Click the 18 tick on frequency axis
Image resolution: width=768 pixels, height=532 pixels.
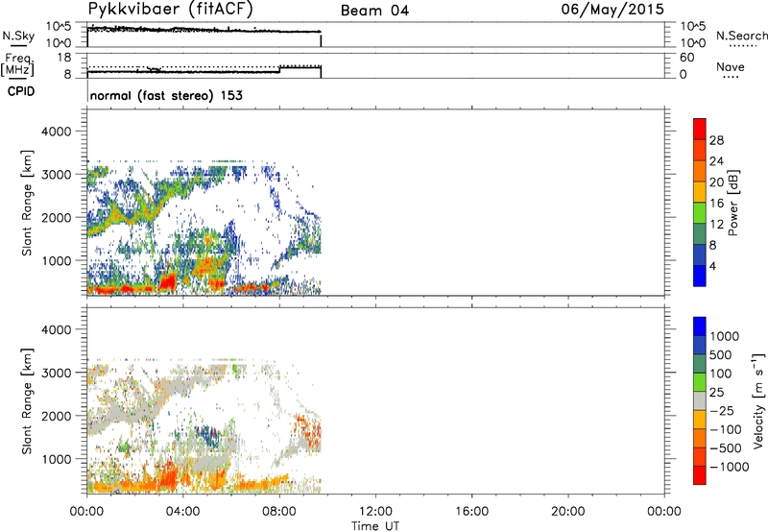tap(64, 58)
